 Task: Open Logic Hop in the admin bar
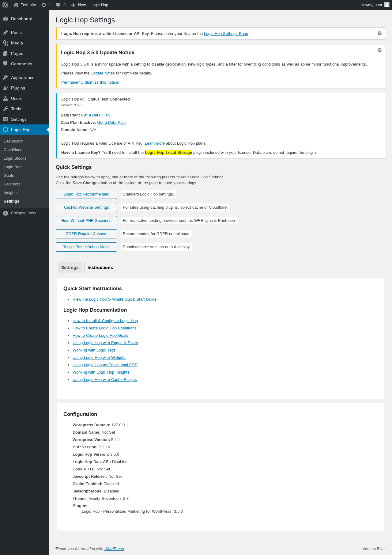click(99, 5)
